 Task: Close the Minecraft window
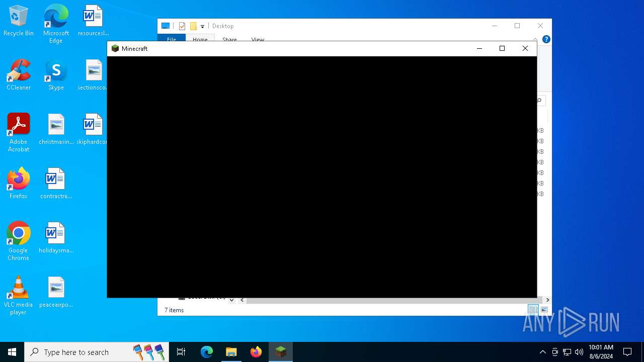(525, 48)
